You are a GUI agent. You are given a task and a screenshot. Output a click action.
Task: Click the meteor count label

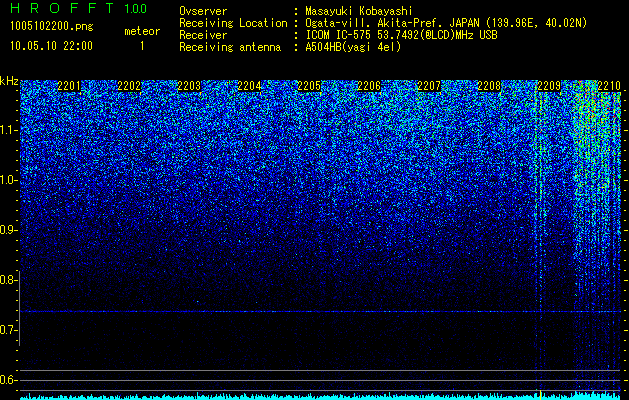tap(142, 31)
